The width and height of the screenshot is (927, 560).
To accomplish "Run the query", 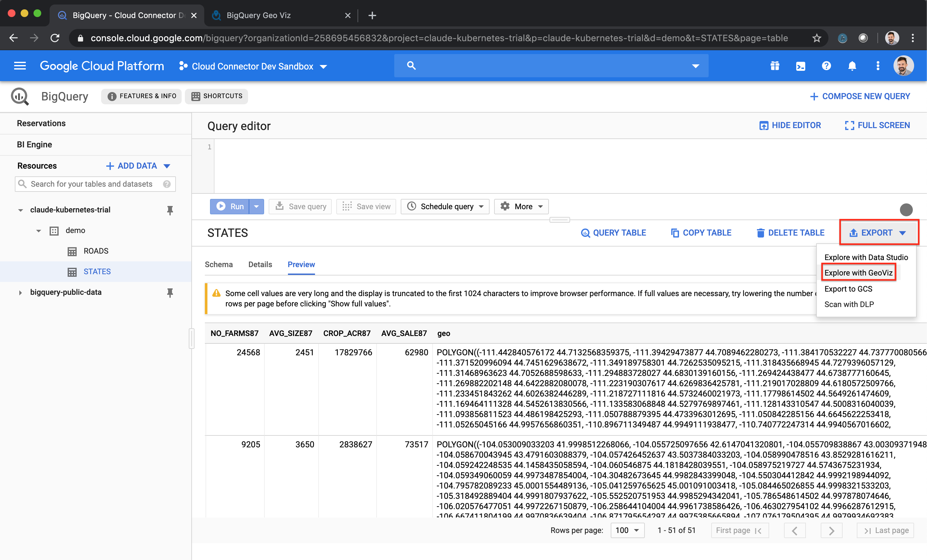I will [229, 206].
